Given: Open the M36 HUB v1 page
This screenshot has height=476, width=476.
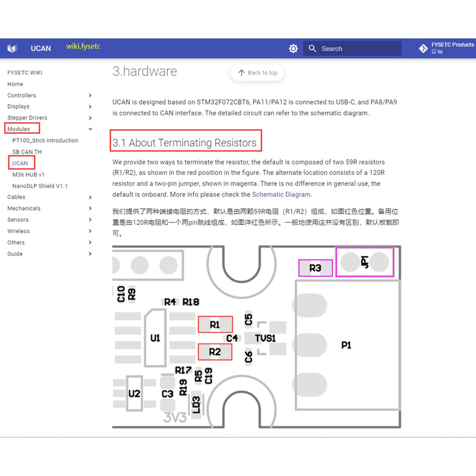Looking at the screenshot, I should (28, 174).
